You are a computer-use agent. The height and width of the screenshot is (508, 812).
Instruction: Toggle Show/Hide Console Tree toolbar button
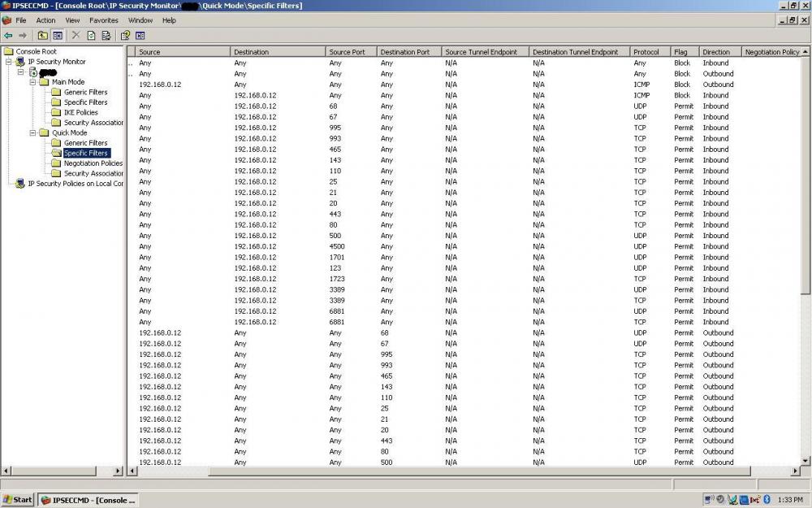coord(58,36)
